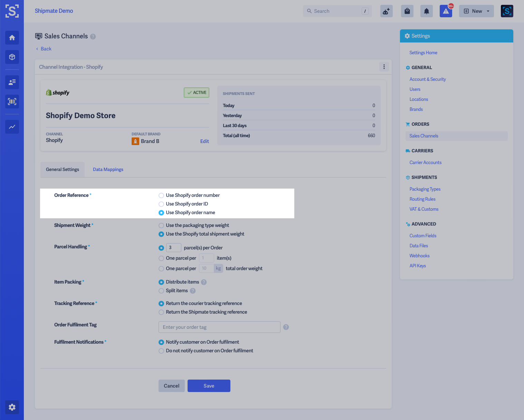
Task: Edit the default brand Brand B
Action: tap(204, 141)
